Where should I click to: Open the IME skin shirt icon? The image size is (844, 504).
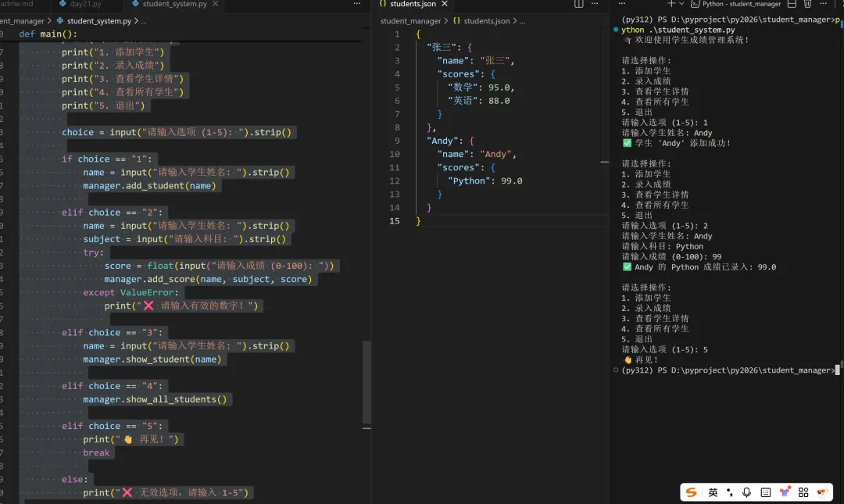[785, 491]
